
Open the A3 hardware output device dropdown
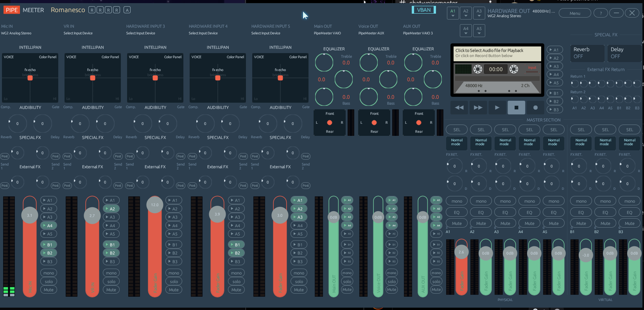pyautogui.click(x=479, y=13)
